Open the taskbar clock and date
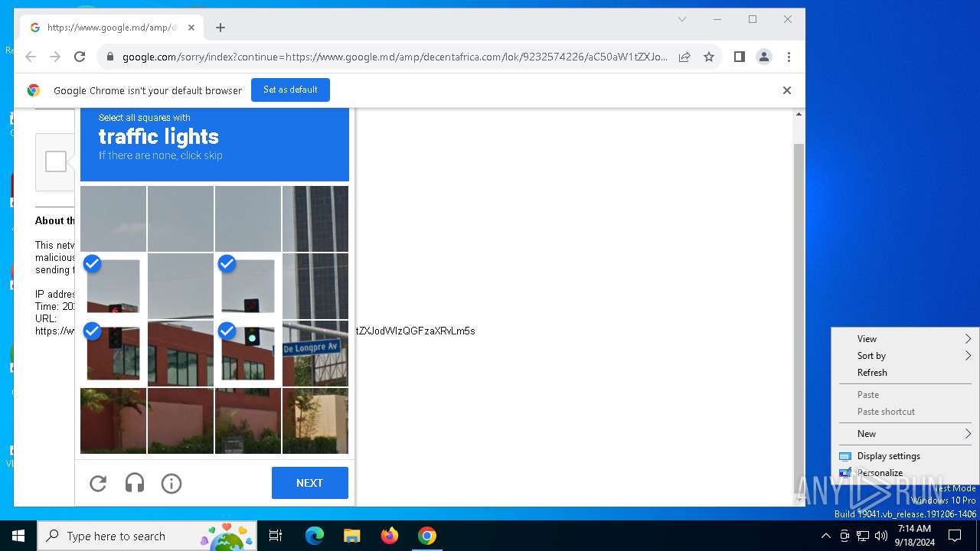The image size is (980, 551). click(914, 536)
